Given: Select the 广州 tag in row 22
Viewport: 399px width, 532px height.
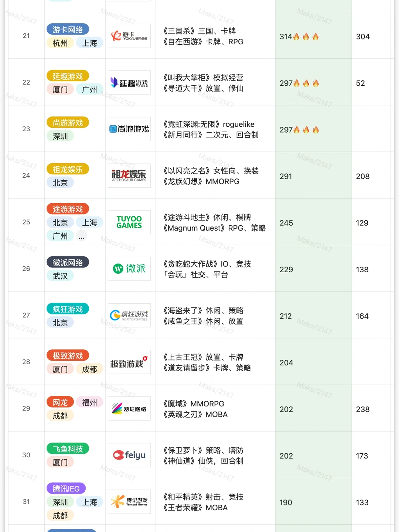Looking at the screenshot, I should click(89, 89).
